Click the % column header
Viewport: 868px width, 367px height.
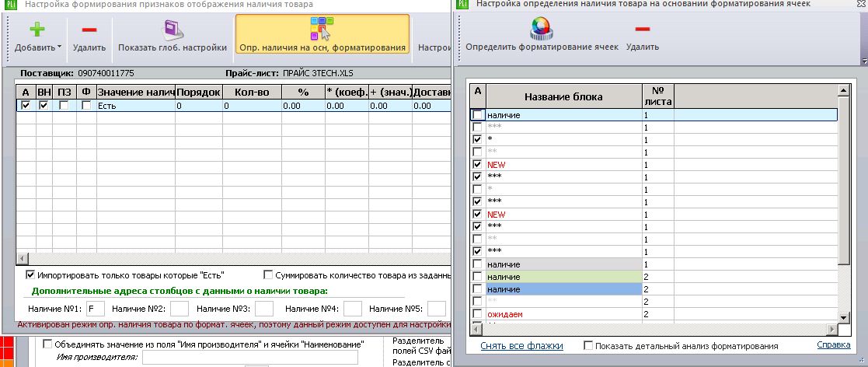pyautogui.click(x=303, y=92)
